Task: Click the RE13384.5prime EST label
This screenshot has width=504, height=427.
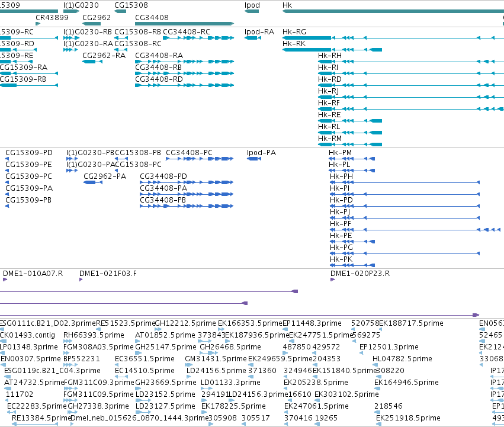Action: pos(41,418)
